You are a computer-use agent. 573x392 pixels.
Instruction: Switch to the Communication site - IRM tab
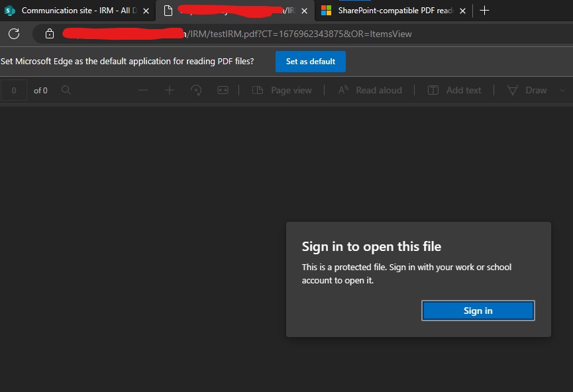coord(78,11)
